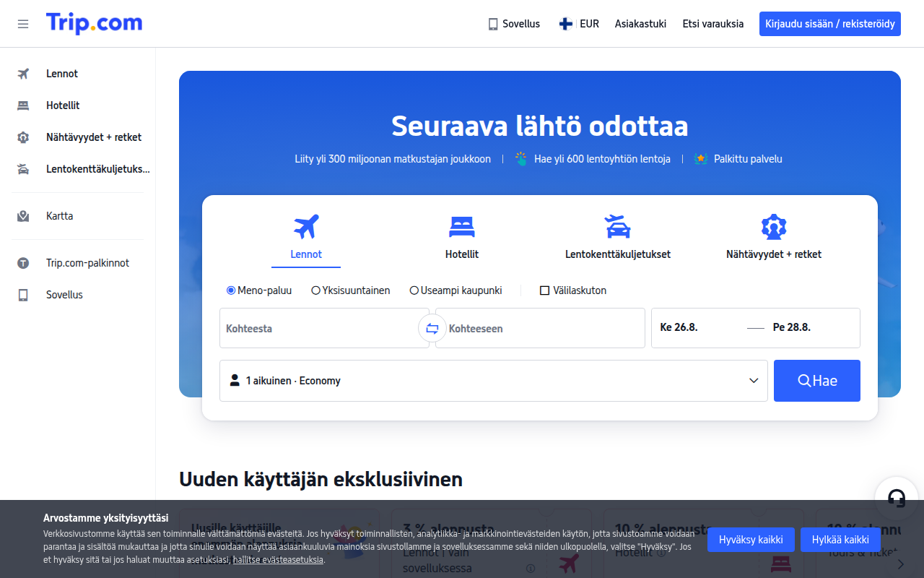Click the ferris wheel attractions icon in search card
Viewport: 924px width, 578px height.
click(x=774, y=227)
